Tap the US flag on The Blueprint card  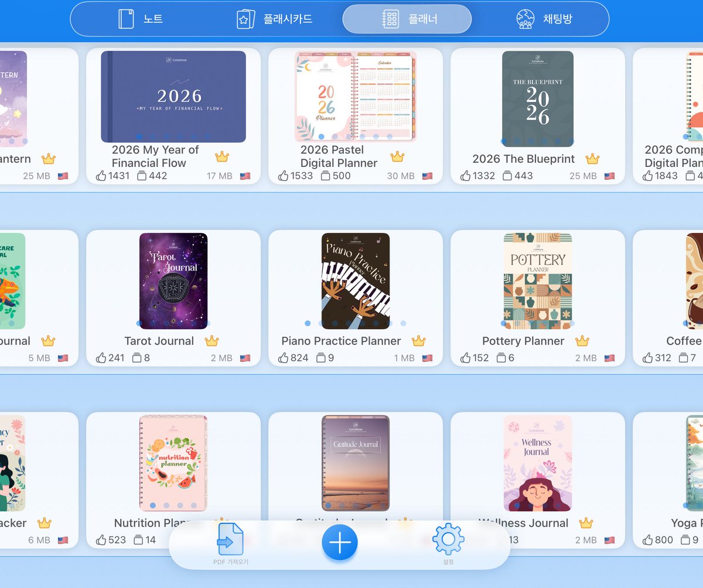pos(609,176)
